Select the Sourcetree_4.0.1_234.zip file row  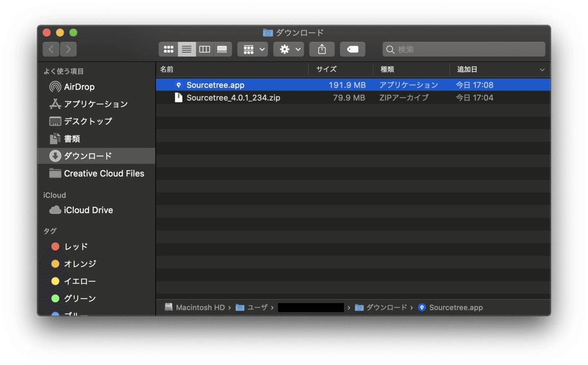[x=353, y=97]
